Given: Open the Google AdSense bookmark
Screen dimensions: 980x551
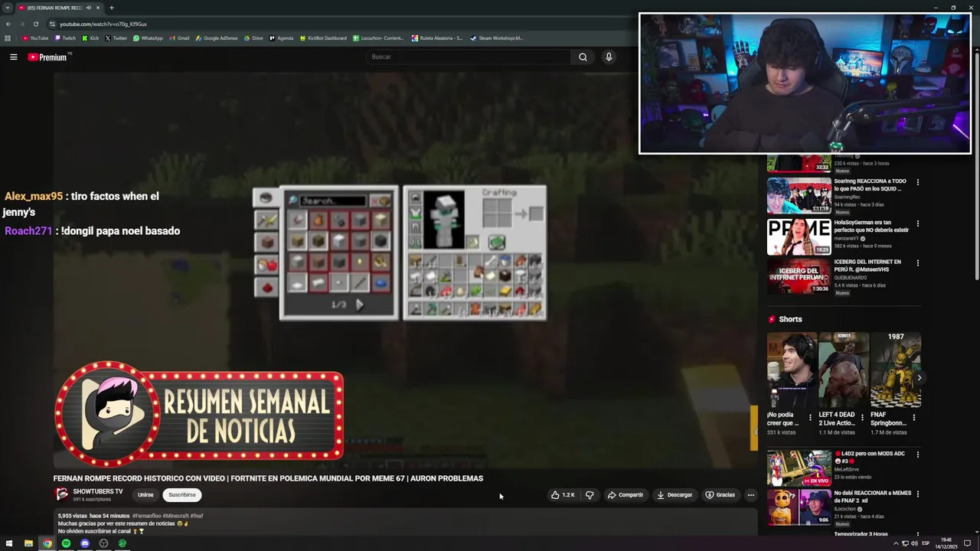Looking at the screenshot, I should (x=217, y=37).
